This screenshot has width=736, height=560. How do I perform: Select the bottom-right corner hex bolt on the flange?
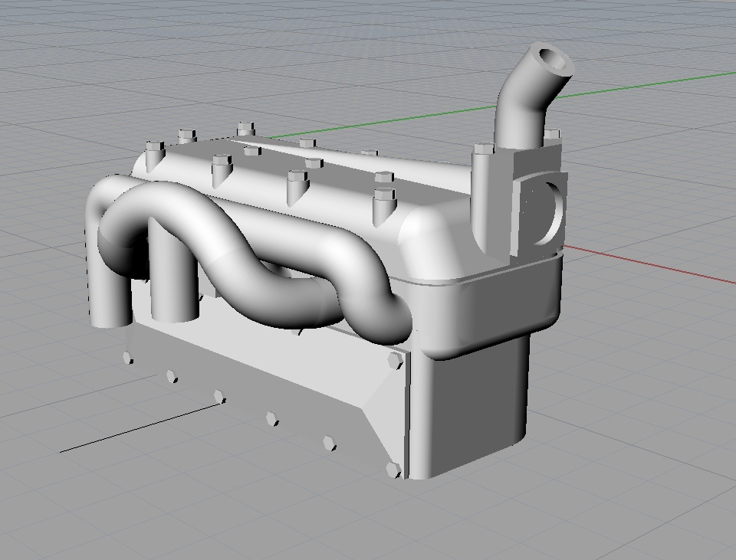point(394,469)
